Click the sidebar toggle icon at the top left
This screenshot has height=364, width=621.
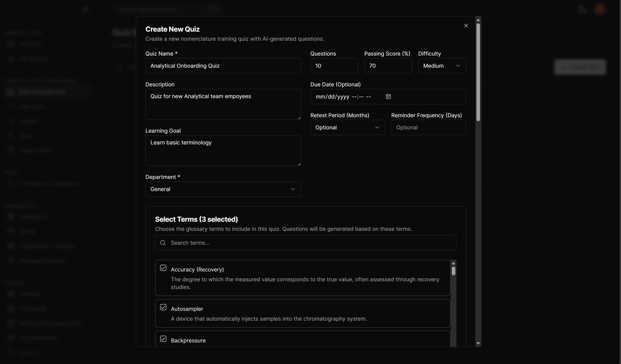click(x=85, y=9)
